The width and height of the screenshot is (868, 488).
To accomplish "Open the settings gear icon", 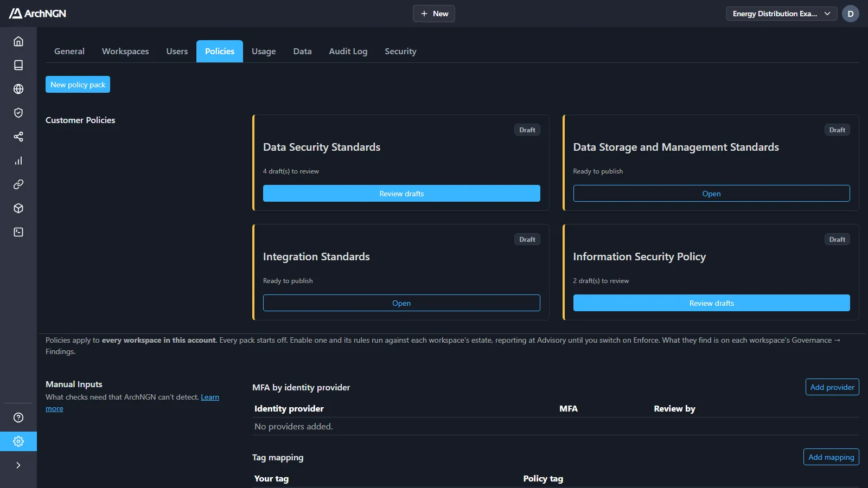I will (18, 441).
